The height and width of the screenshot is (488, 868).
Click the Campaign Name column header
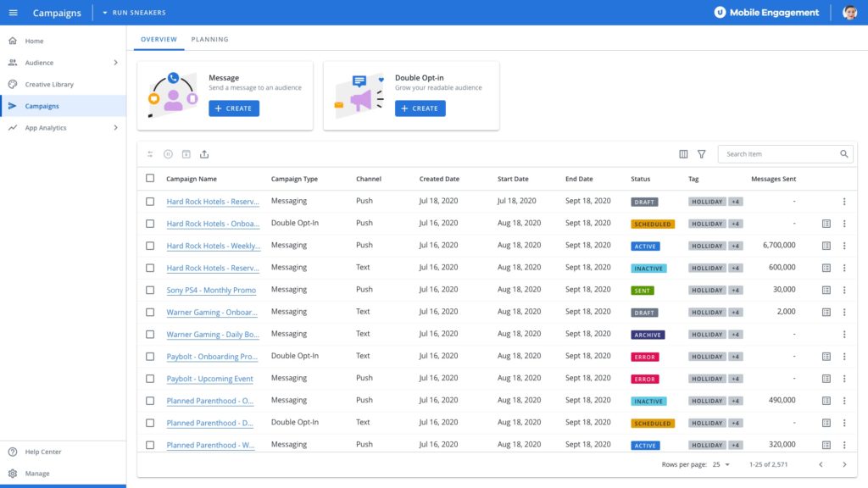[192, 179]
